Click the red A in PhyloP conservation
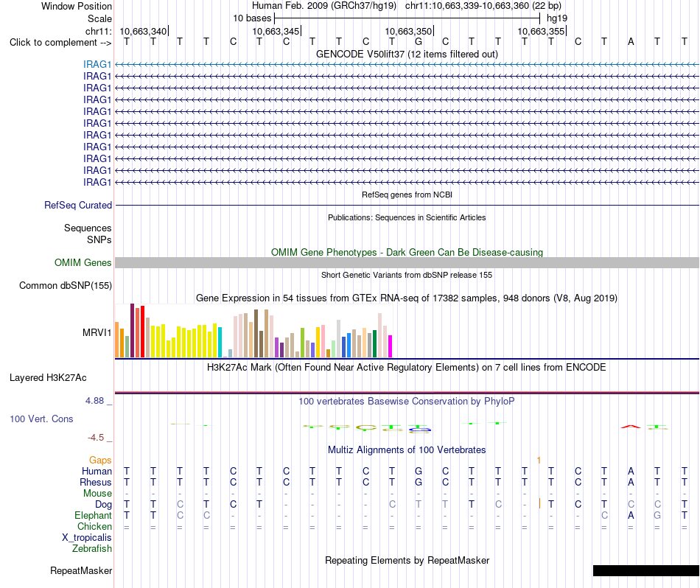The image size is (700, 588). click(x=630, y=427)
